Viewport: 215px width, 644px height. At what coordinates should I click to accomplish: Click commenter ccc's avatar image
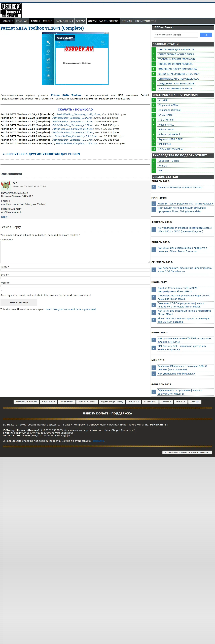6,186
